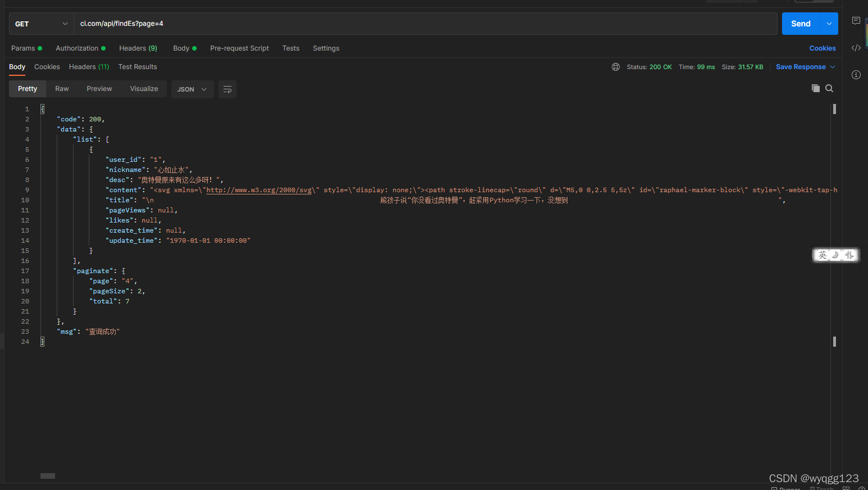This screenshot has height=490, width=868.
Task: Click the horizontal scrollbar thumb
Action: coord(48,476)
